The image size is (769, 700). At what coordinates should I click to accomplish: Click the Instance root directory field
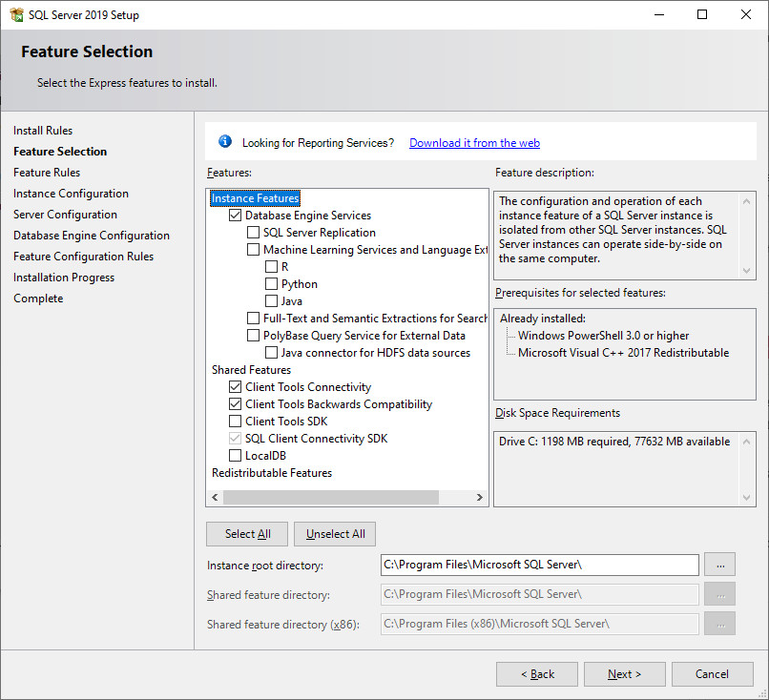[x=539, y=565]
